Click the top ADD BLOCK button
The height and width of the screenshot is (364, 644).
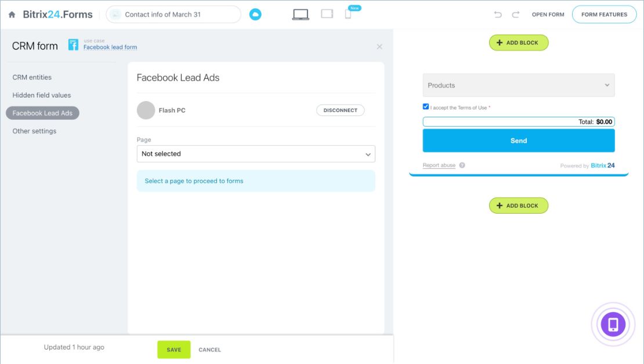(x=518, y=43)
